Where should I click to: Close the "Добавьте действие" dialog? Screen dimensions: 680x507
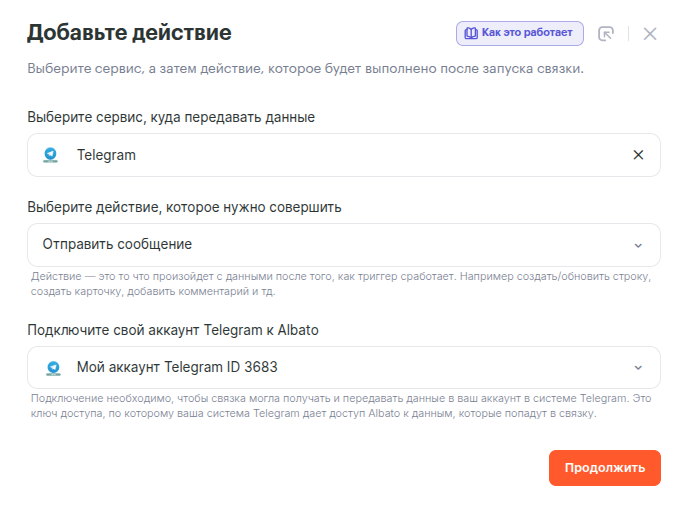click(650, 34)
